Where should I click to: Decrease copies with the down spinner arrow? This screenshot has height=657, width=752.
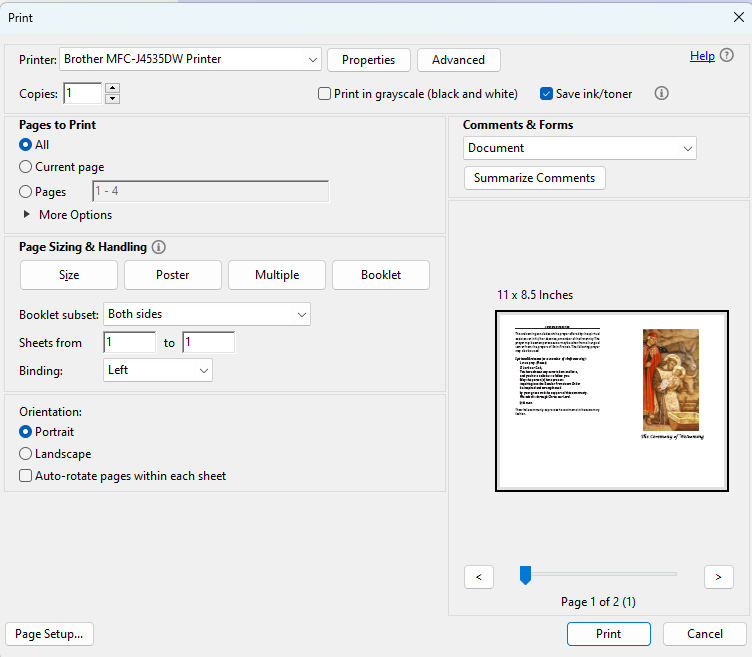click(x=112, y=99)
